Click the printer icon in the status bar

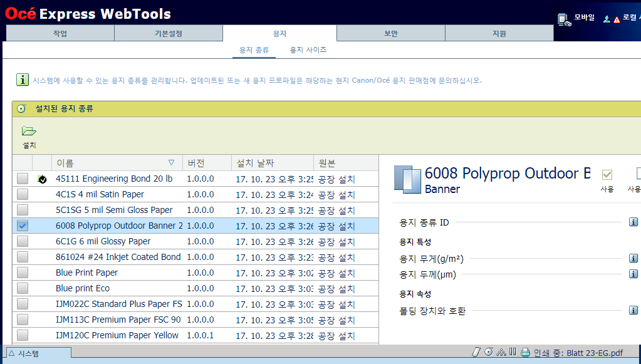[x=525, y=353]
